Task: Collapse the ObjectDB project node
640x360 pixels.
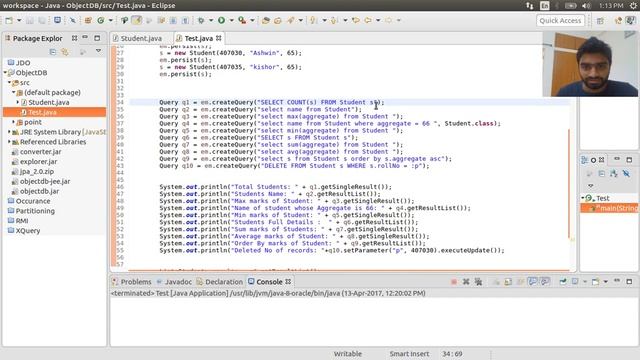Action: pyautogui.click(x=6, y=73)
